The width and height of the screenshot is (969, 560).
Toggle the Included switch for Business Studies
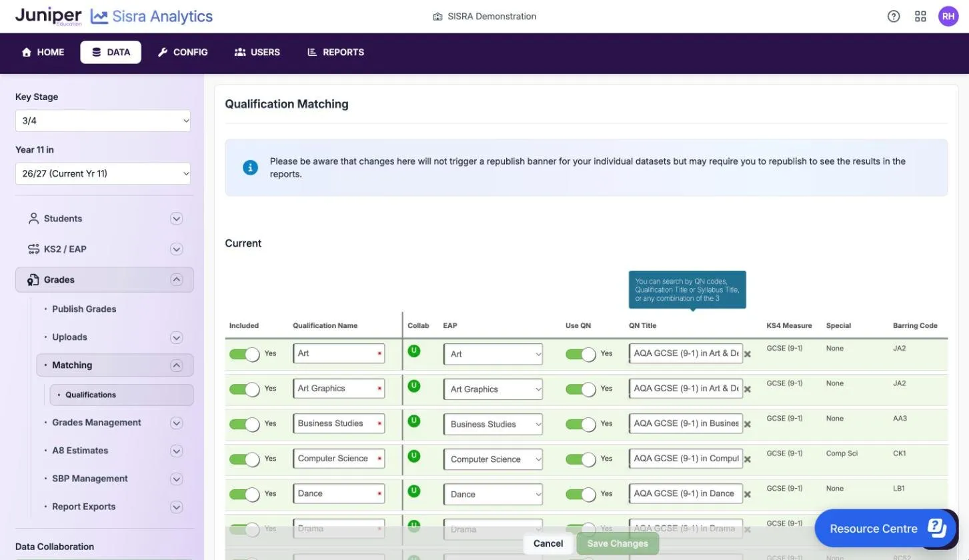point(244,424)
